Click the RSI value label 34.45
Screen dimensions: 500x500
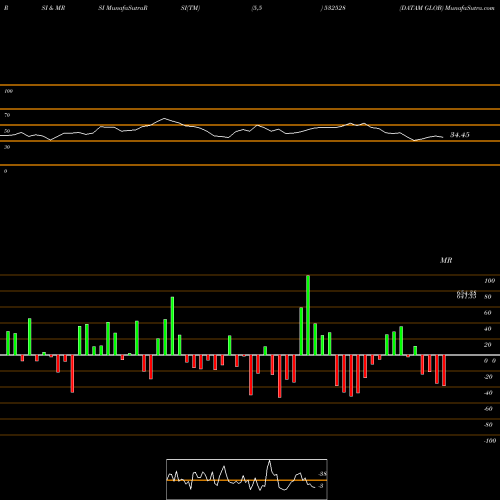460,135
